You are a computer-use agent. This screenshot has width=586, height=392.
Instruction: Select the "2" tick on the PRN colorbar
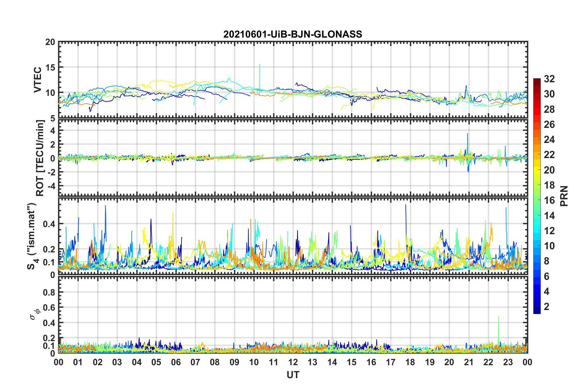tap(547, 307)
